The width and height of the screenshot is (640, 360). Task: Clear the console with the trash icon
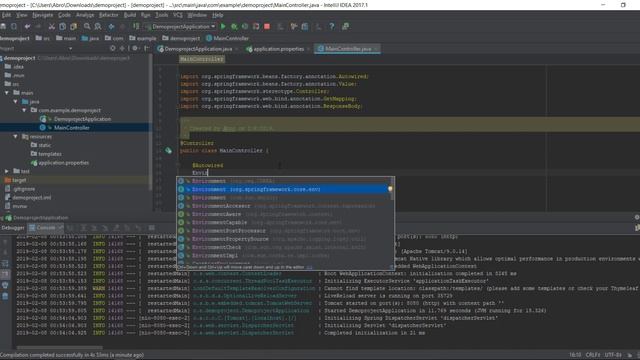[x=5, y=296]
